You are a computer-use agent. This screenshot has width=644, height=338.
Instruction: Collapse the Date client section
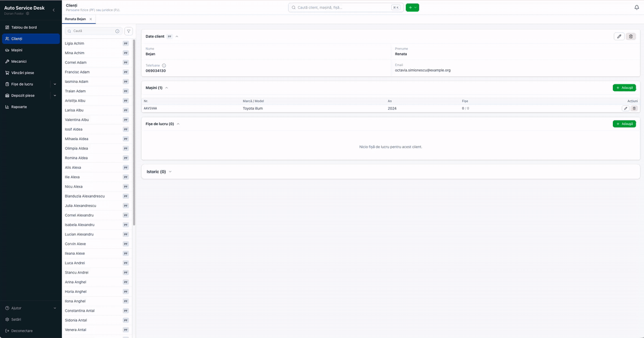tap(177, 37)
